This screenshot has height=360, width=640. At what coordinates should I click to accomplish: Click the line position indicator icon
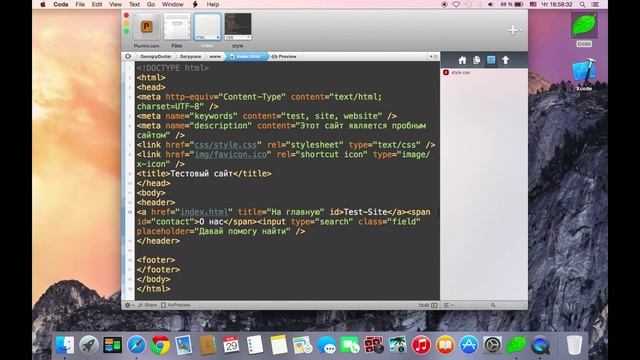click(x=434, y=305)
